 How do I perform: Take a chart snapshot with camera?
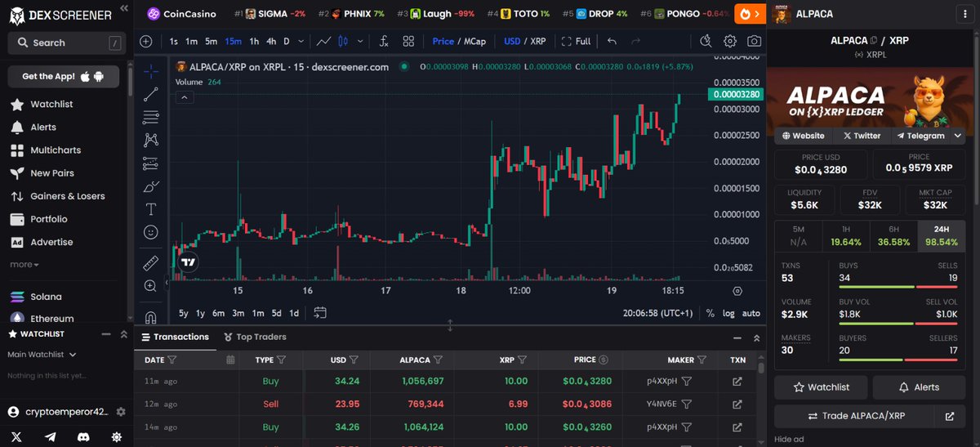click(x=755, y=41)
